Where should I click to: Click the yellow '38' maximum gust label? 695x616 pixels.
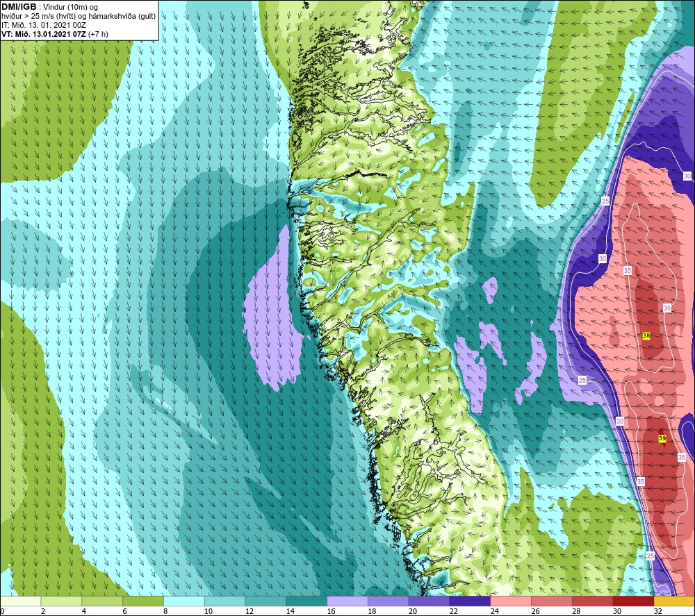646,335
